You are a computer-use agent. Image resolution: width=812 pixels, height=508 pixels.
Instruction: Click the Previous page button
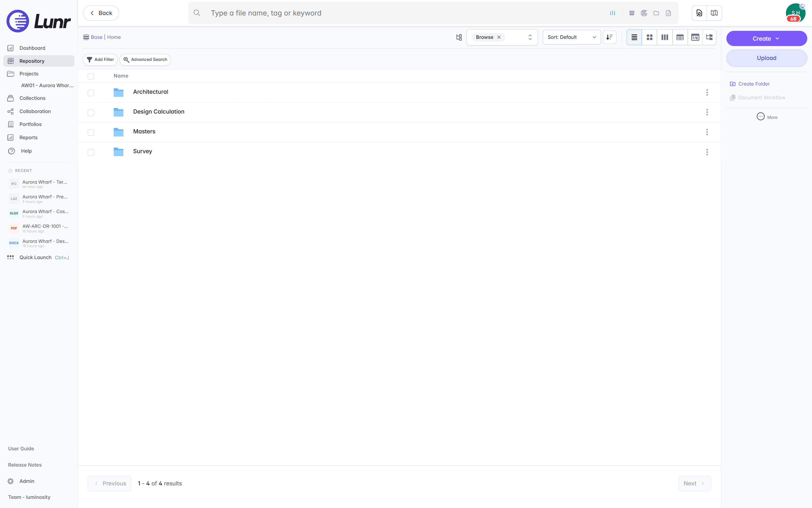pos(109,483)
